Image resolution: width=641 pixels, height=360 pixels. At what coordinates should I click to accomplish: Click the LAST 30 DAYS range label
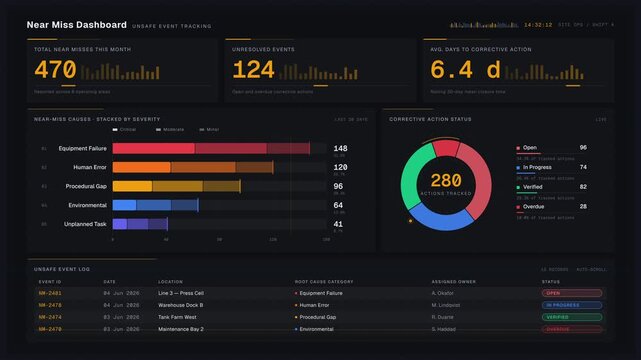pyautogui.click(x=351, y=119)
